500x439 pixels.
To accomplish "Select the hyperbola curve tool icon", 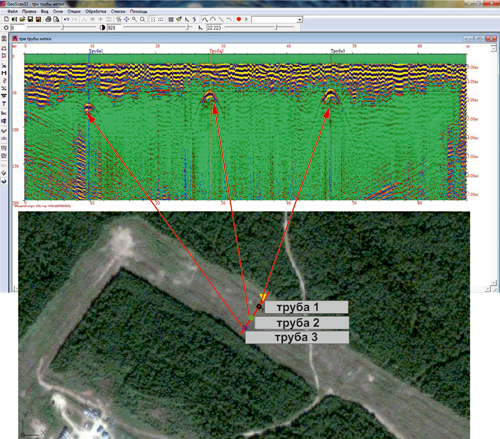I will (x=213, y=19).
